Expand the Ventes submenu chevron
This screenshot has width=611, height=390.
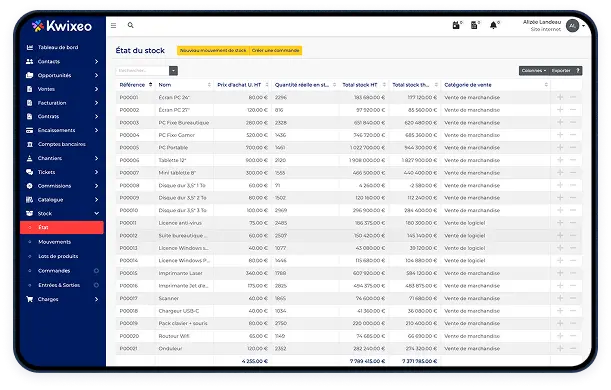point(96,89)
